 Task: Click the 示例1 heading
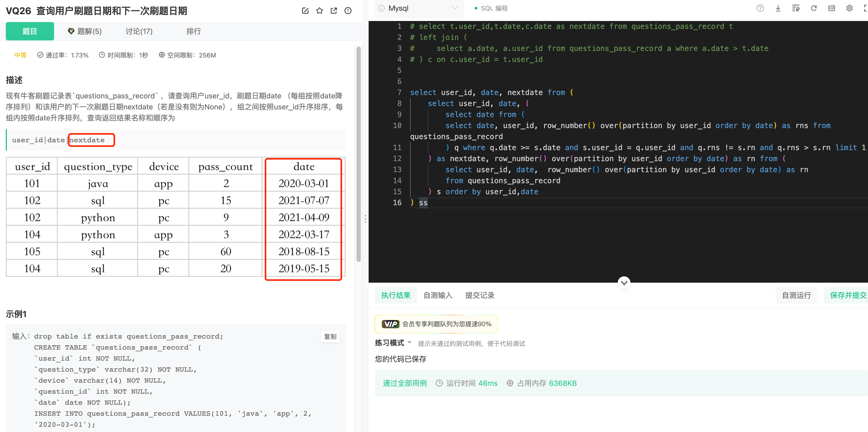tap(16, 314)
